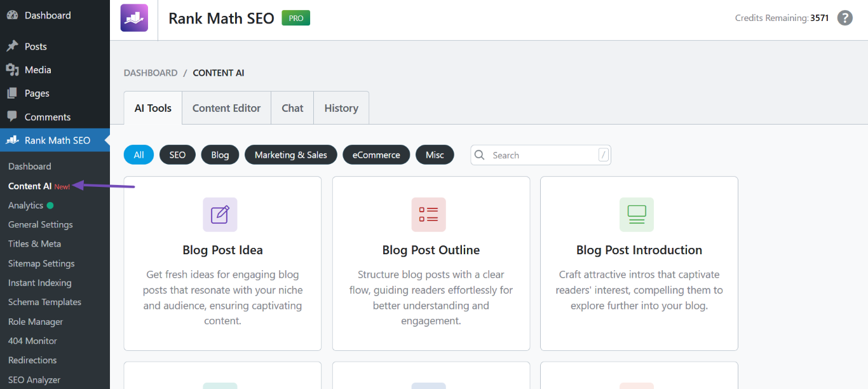Open 404 Monitor submenu link
The height and width of the screenshot is (389, 868).
(x=32, y=341)
